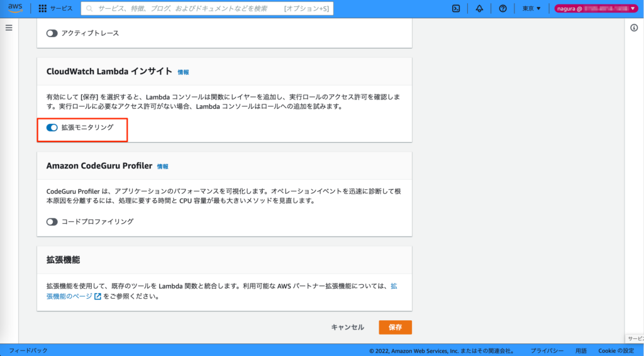Click the アクティブトレース label text
644x356 pixels.
[x=90, y=33]
